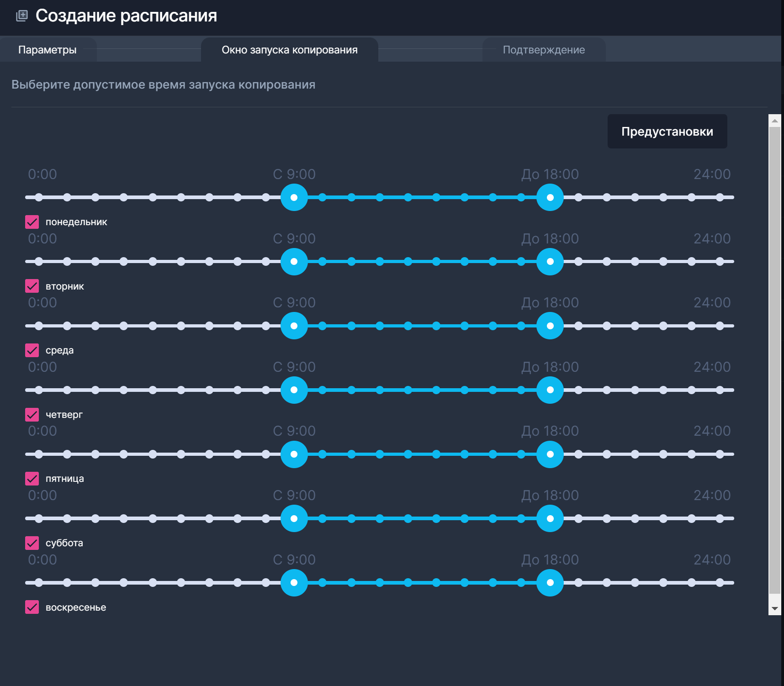
Task: Click the schedule creation icon in header
Action: coord(22,16)
